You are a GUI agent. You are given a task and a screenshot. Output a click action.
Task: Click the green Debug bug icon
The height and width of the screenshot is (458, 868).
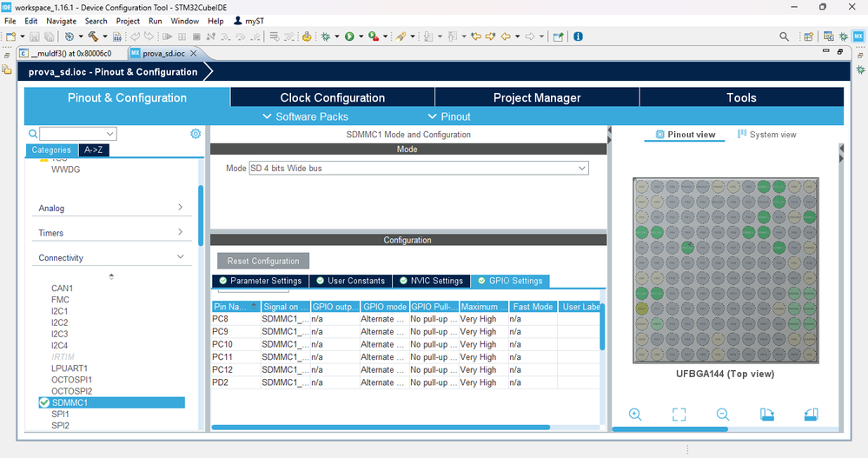[326, 37]
